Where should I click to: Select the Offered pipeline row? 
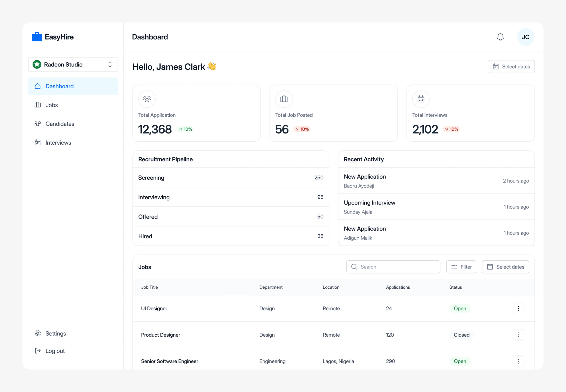231,217
